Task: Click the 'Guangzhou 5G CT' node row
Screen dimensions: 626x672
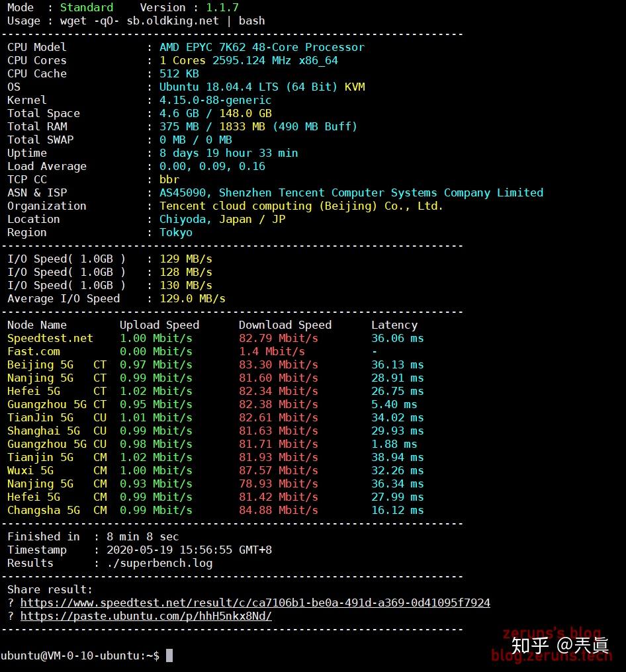Action: pos(212,405)
